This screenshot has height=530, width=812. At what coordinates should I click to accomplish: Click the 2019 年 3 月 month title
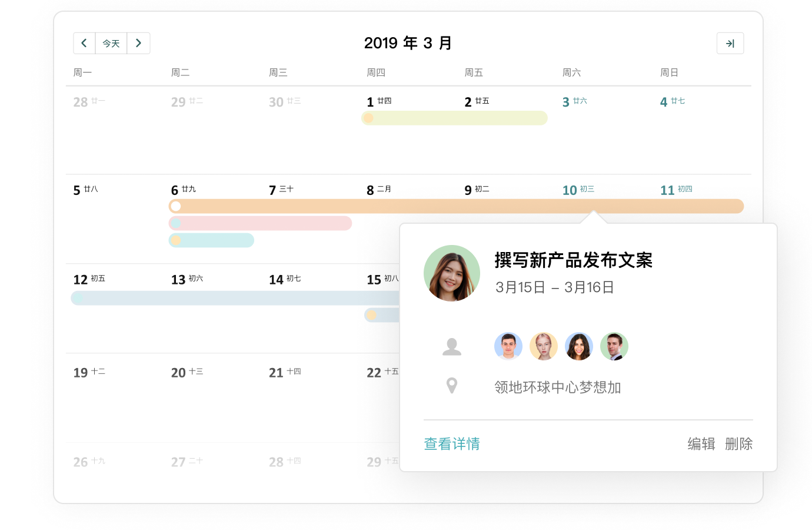pyautogui.click(x=408, y=43)
